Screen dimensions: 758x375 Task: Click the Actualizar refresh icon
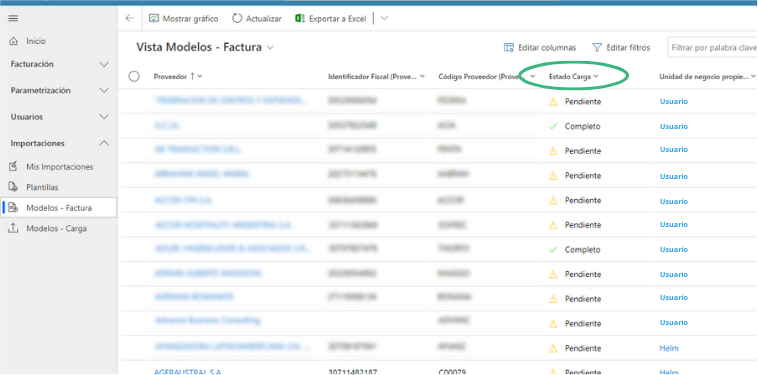point(237,18)
